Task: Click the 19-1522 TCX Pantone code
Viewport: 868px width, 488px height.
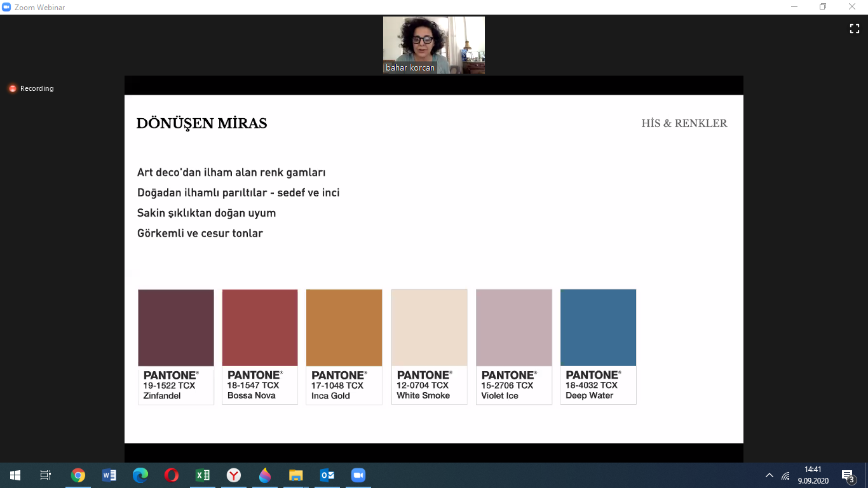Action: [169, 386]
